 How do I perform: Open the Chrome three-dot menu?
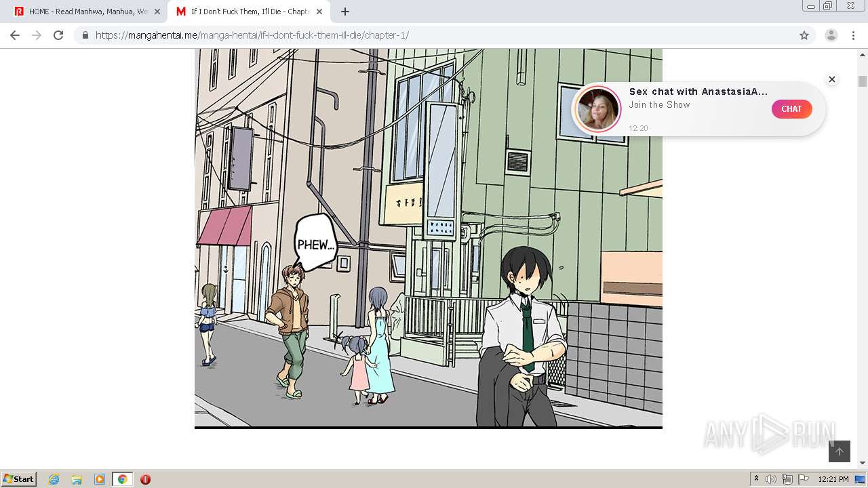coord(853,35)
